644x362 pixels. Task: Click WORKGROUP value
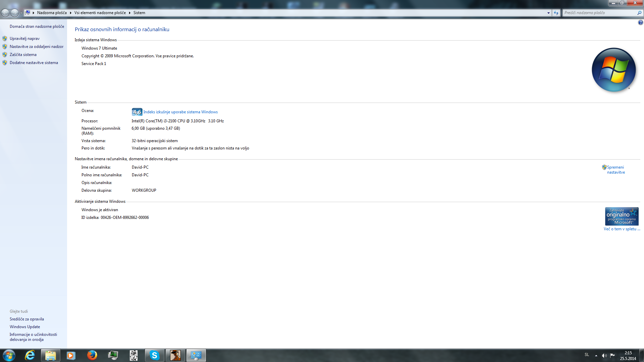click(x=144, y=190)
